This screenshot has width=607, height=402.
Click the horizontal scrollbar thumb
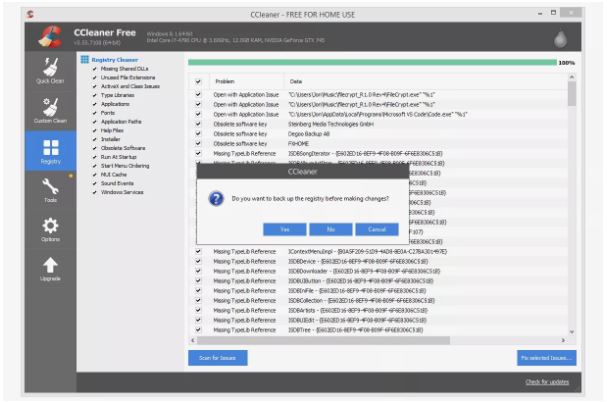click(323, 340)
